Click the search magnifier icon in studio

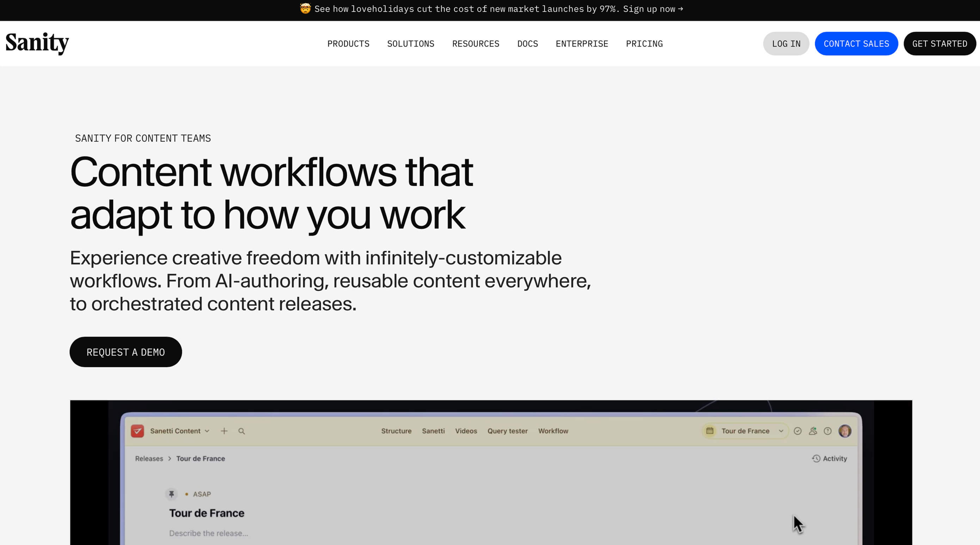tap(241, 431)
